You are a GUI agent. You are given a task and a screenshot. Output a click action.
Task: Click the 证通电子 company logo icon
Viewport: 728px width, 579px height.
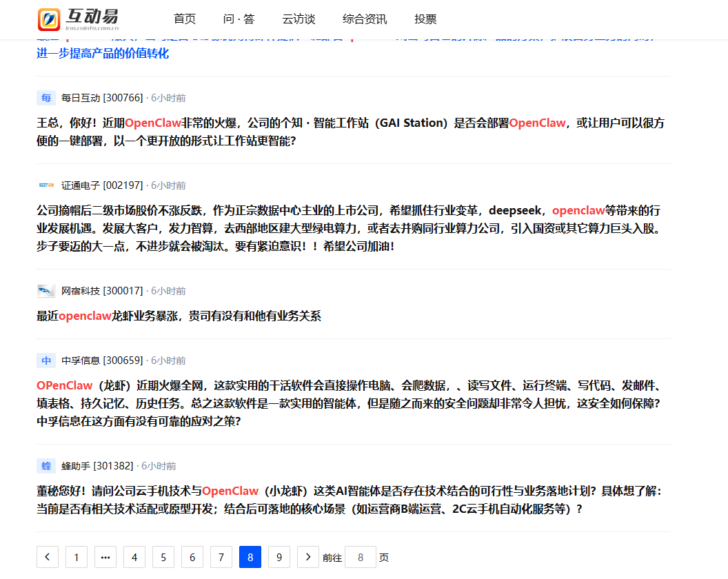(46, 185)
